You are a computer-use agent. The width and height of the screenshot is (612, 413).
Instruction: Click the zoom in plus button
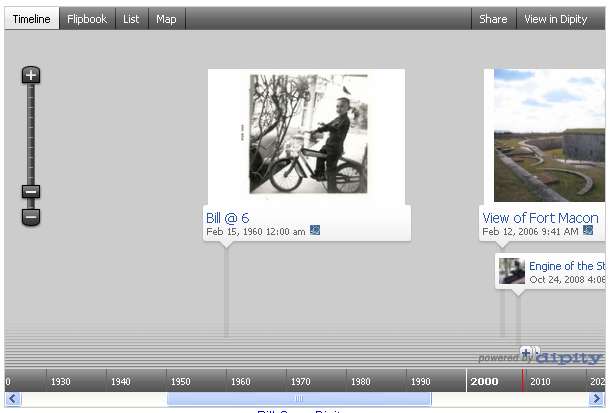click(31, 75)
